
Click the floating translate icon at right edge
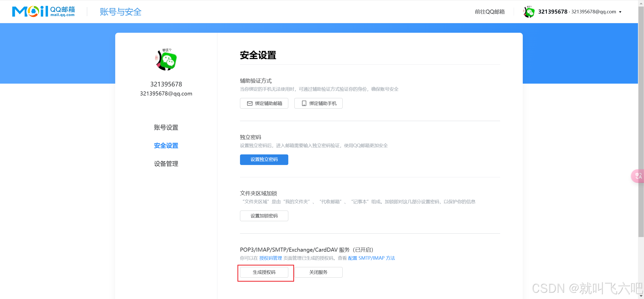point(638,176)
